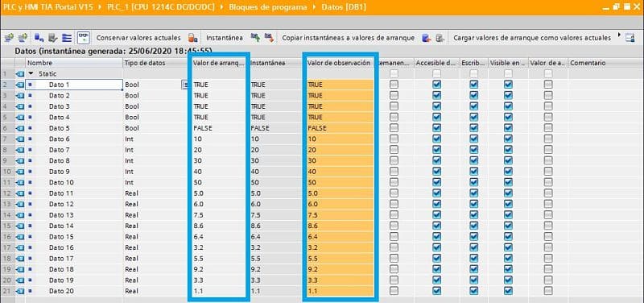
Task: Click Copiar instantáneas a valores de arranque
Action: tap(348, 38)
